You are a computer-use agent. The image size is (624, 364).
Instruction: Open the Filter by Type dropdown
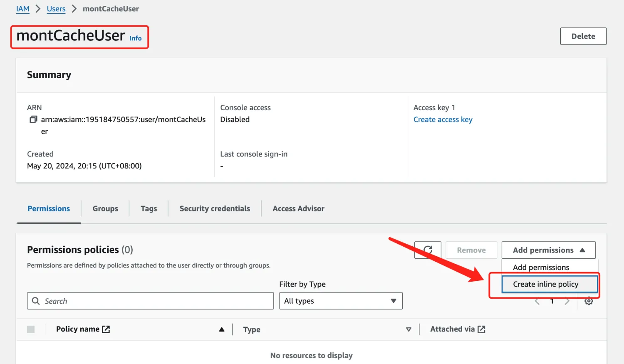point(341,301)
